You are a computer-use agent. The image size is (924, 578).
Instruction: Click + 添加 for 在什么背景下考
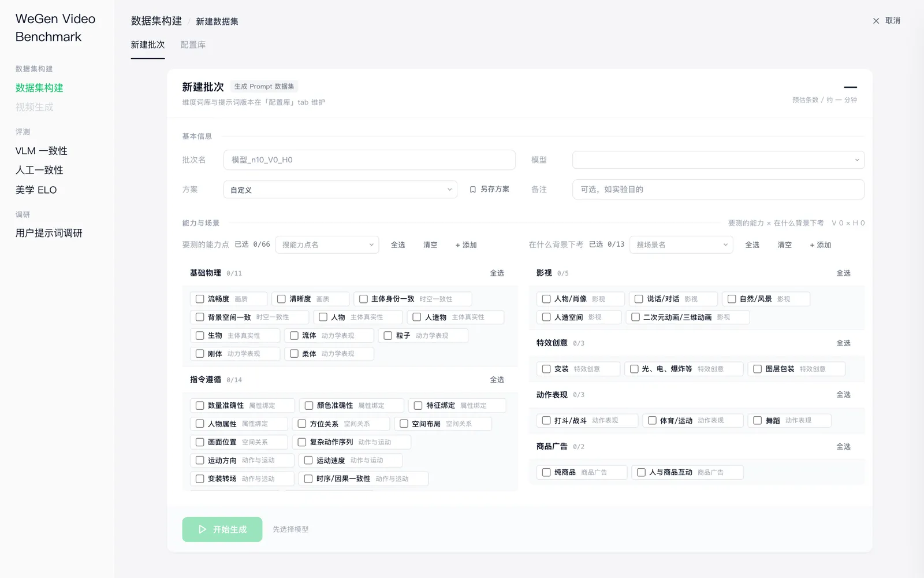tap(820, 245)
